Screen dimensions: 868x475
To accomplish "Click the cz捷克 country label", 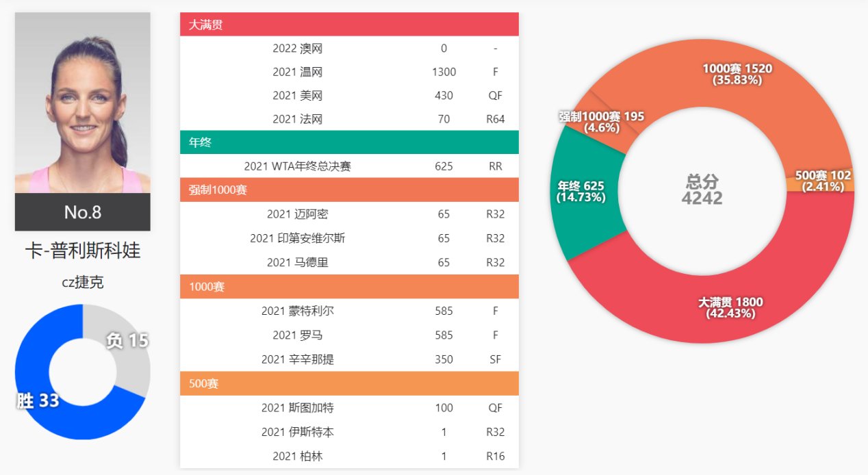I will click(83, 282).
